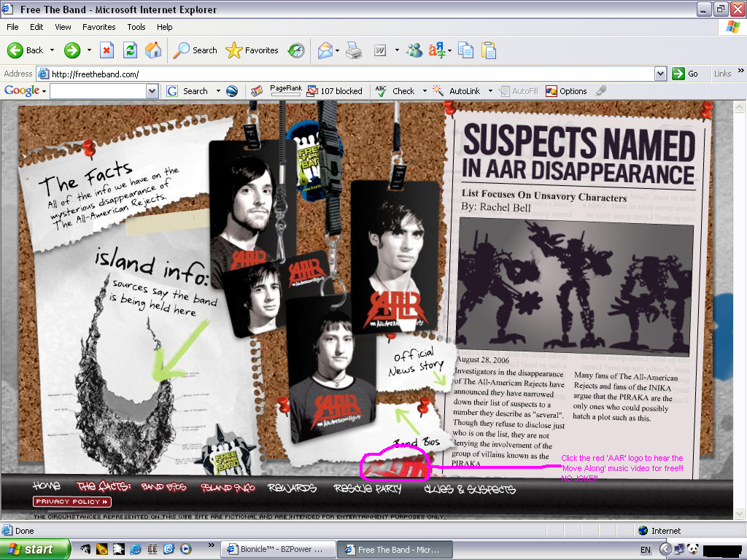
Task: Switch to Bionicle BZPower taskbar window
Action: 277,550
